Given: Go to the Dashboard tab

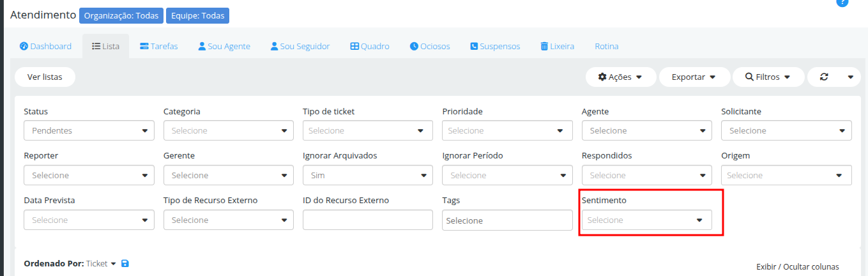Looking at the screenshot, I should [45, 46].
